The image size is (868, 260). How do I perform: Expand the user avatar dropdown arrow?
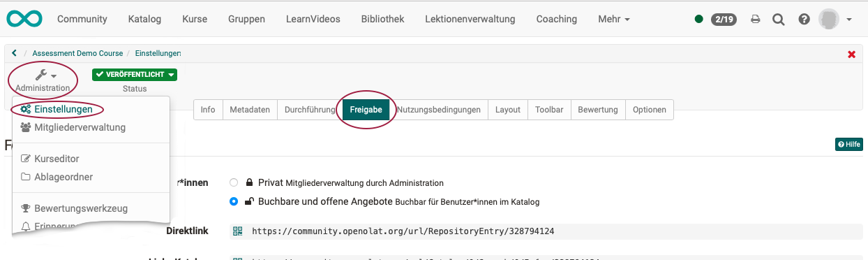pyautogui.click(x=849, y=20)
